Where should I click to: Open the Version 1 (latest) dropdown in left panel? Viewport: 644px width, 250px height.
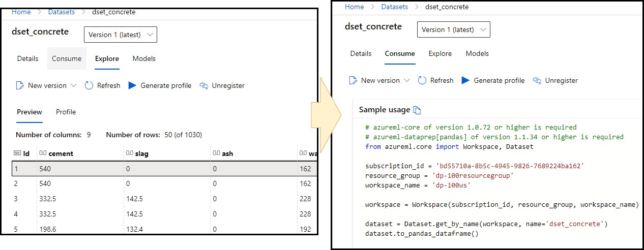tap(121, 35)
